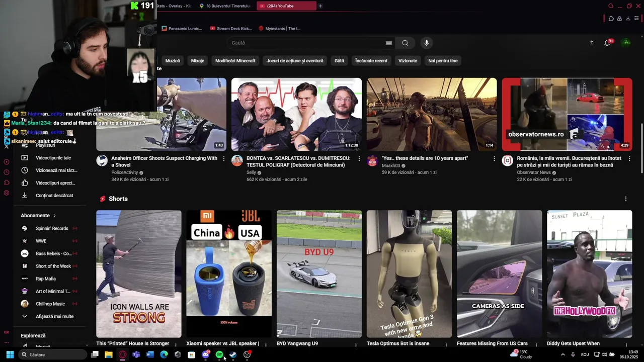Open a new browser tab with plus
Image resolution: width=644 pixels, height=362 pixels.
[320, 6]
